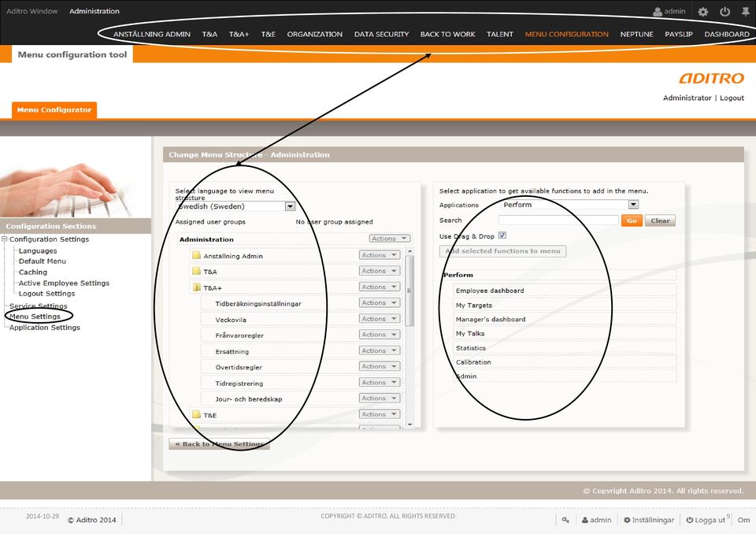Screen dimensions: 756x534
Task: Open the language dropdown Swedish (Sweden)
Action: pos(290,206)
